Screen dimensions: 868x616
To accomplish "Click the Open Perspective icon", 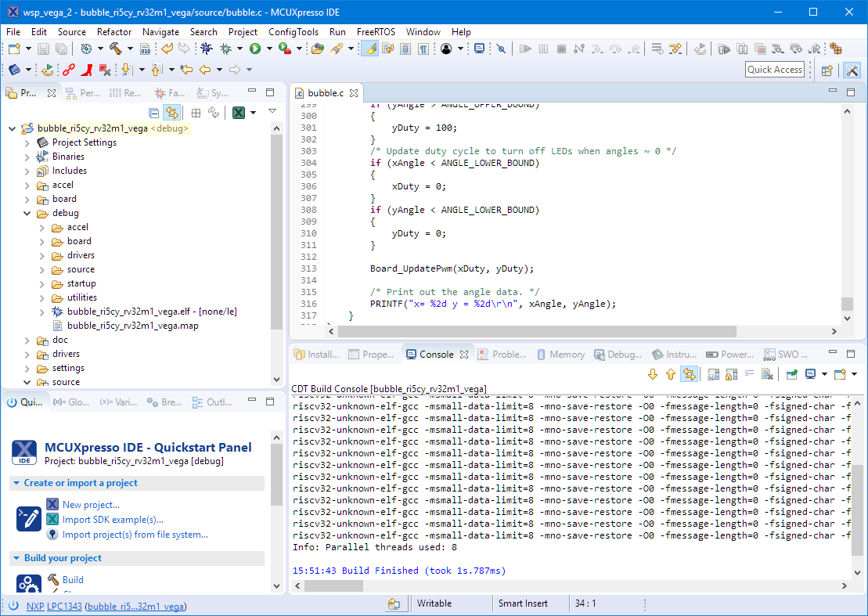I will (827, 70).
